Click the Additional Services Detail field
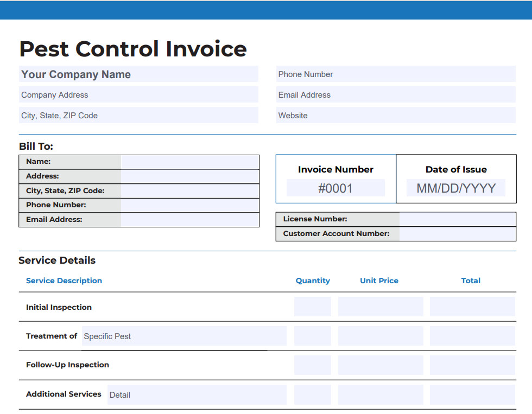532x414 pixels. (x=197, y=394)
